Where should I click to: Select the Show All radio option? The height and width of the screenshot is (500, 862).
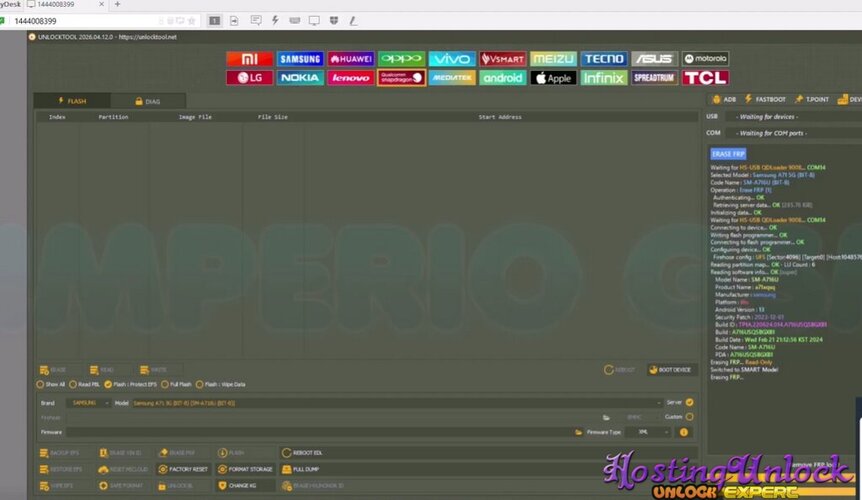pyautogui.click(x=51, y=385)
